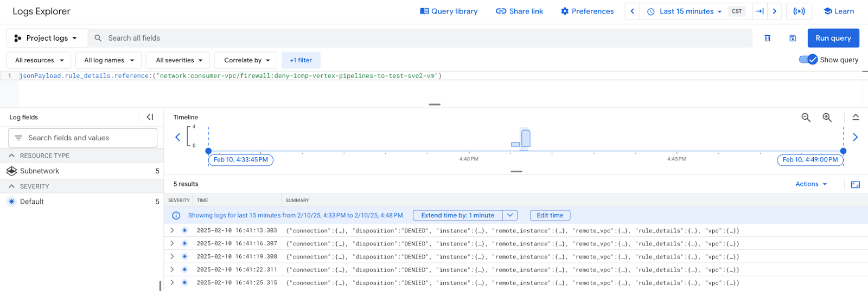This screenshot has height=291, width=868.
Task: Toggle the Show query switch
Action: [x=808, y=60]
